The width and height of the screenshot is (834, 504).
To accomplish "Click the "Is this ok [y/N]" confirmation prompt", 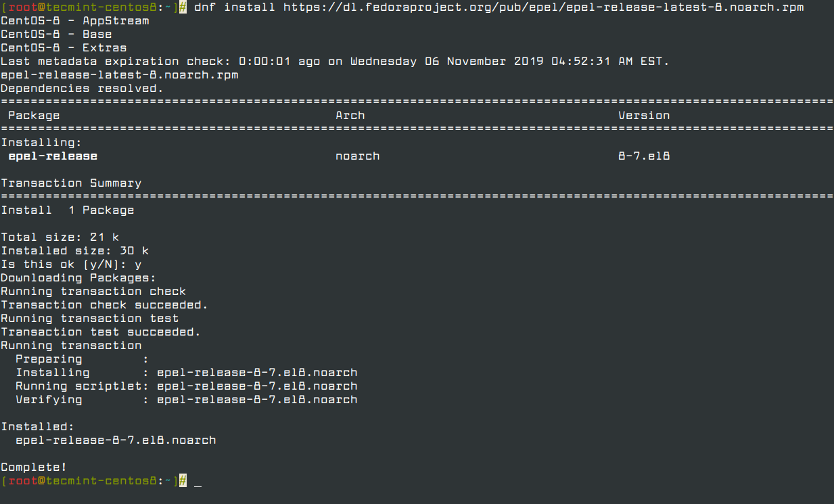I will pos(71,265).
